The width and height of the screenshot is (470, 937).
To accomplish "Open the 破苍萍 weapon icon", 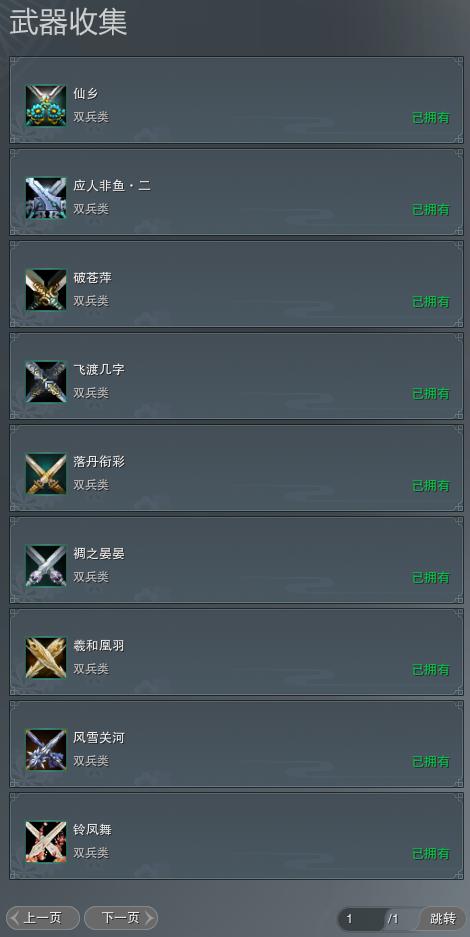I will point(46,290).
